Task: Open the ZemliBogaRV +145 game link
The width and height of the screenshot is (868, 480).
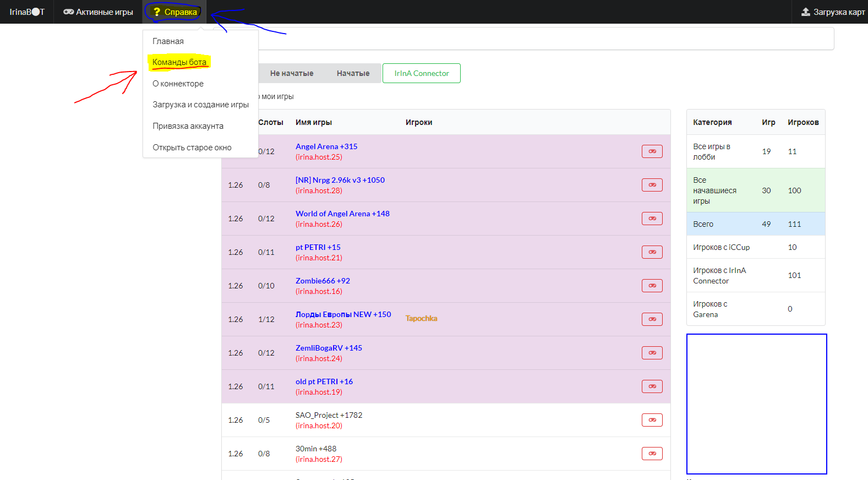Action: [x=329, y=348]
